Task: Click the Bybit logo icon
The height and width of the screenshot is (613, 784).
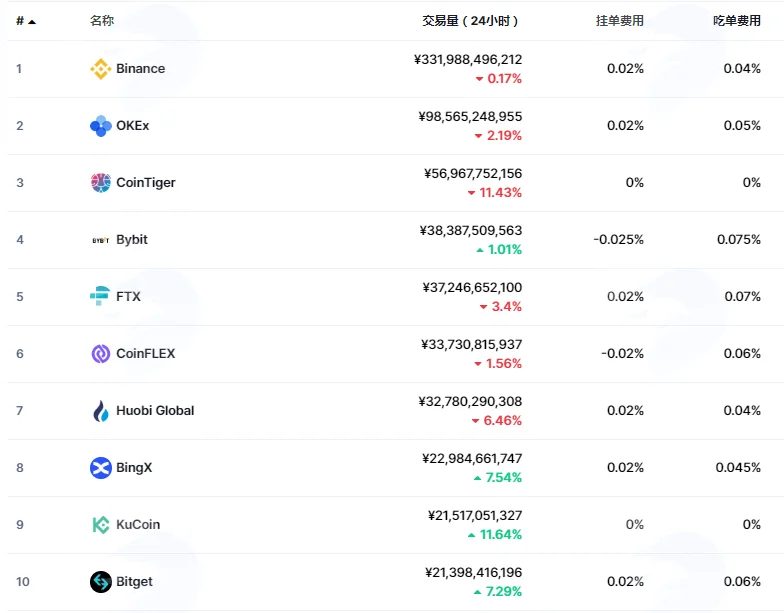Action: (x=100, y=240)
